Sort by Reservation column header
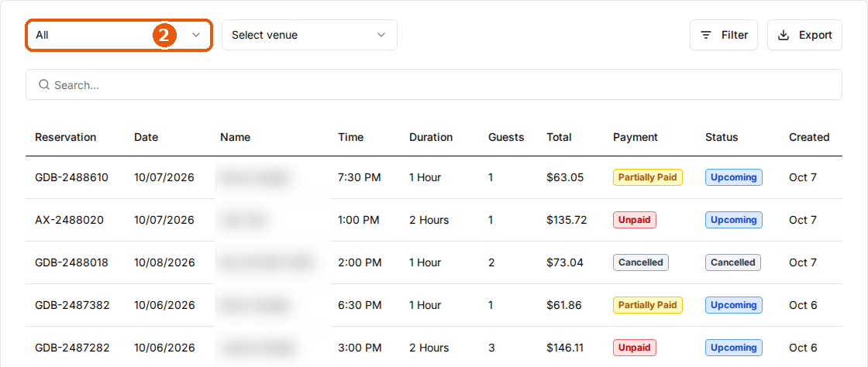The width and height of the screenshot is (868, 367). pos(65,137)
